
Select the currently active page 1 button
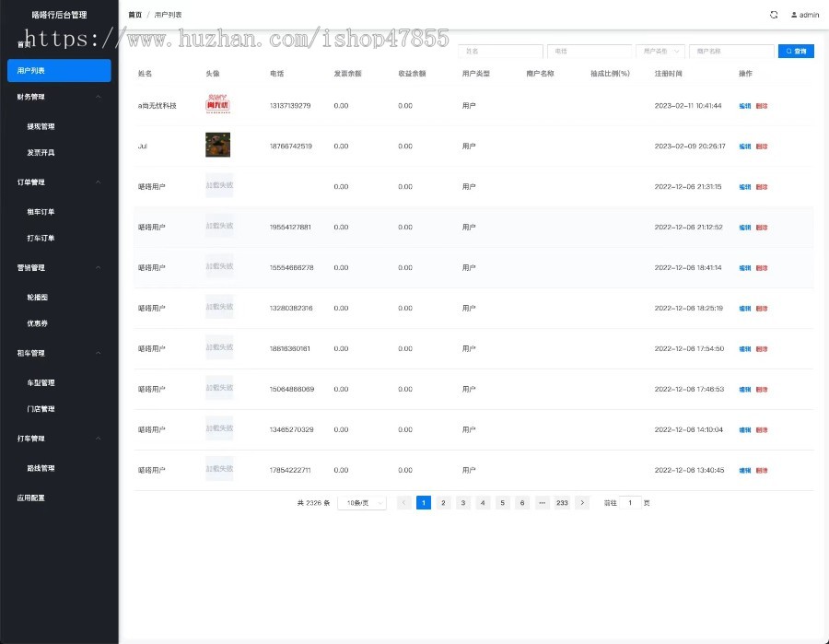tap(423, 503)
